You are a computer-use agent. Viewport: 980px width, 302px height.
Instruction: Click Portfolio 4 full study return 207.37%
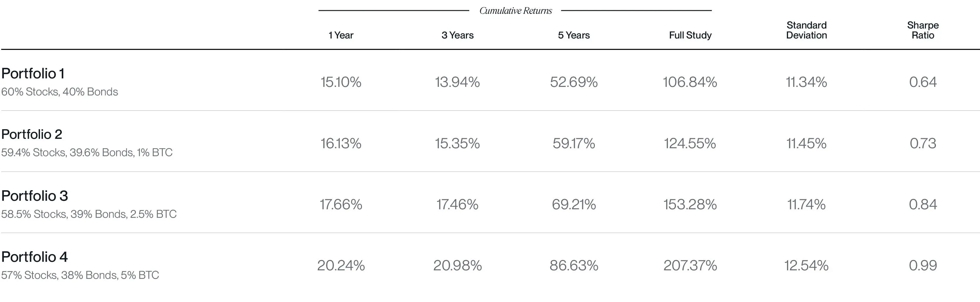point(690,265)
